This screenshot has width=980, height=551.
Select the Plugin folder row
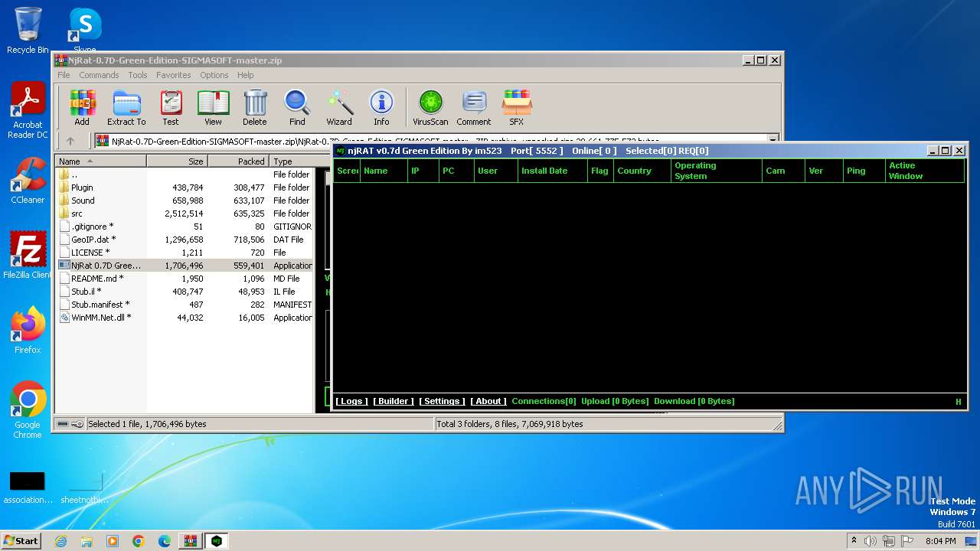(184, 187)
